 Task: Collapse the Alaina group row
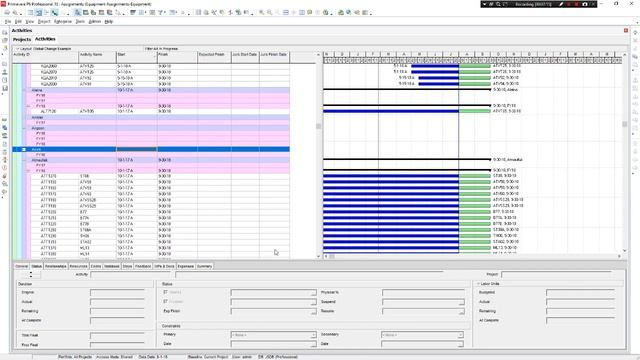(x=24, y=90)
